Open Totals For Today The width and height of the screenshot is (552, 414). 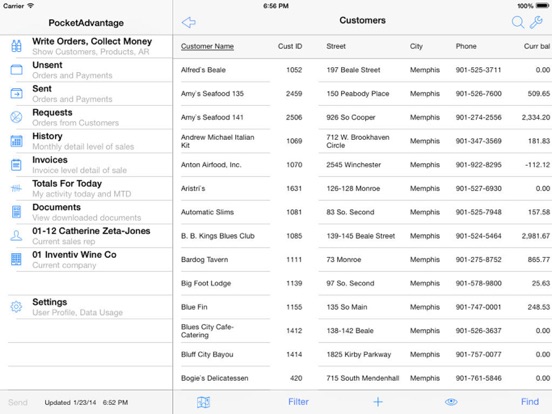(86, 188)
